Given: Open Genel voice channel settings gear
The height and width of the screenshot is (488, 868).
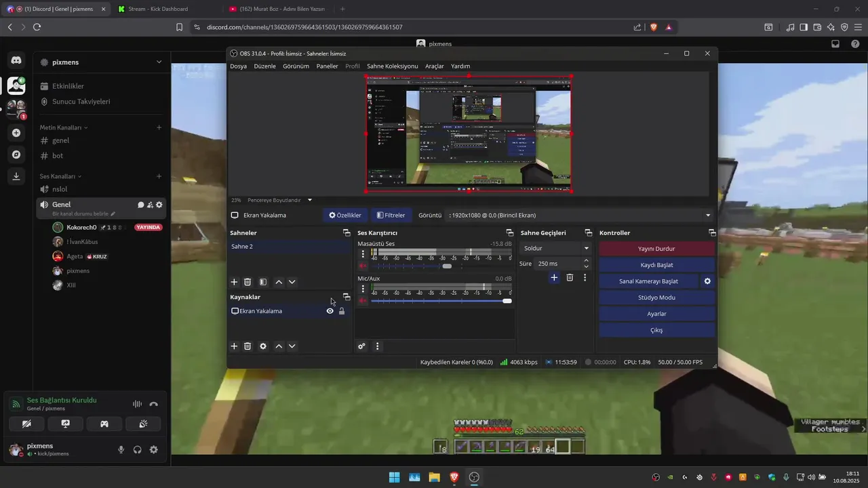Looking at the screenshot, I should (x=159, y=205).
